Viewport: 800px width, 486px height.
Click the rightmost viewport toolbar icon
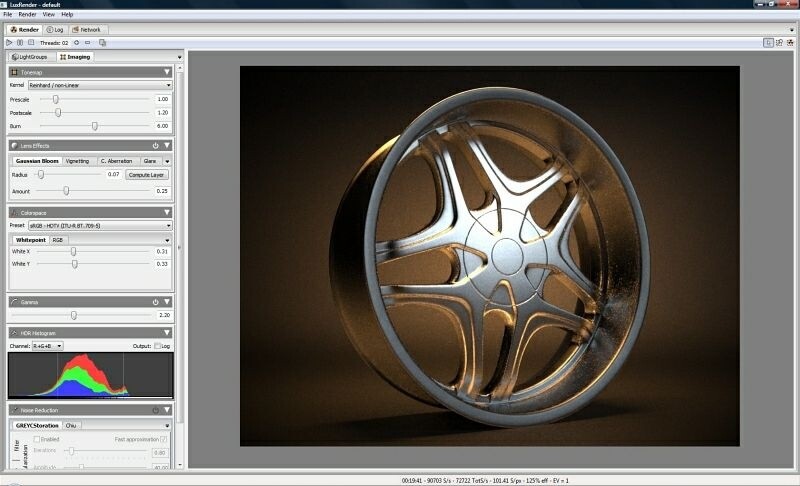click(x=790, y=43)
